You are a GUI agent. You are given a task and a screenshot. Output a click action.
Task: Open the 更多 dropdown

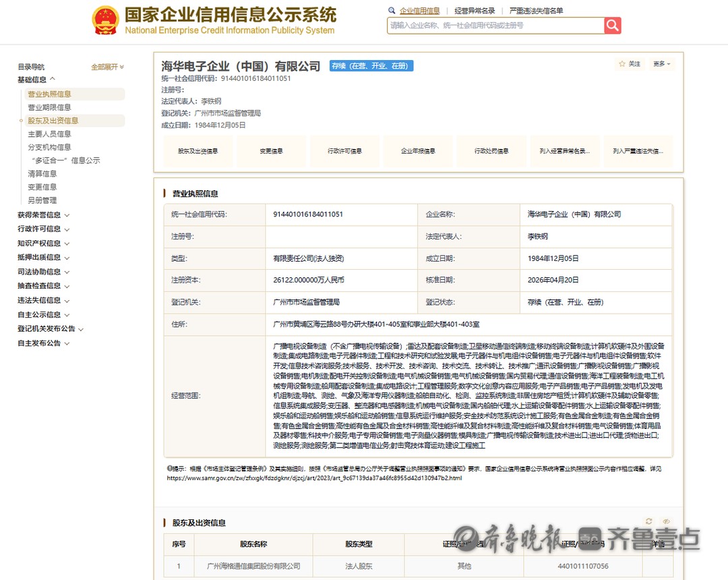tap(662, 64)
